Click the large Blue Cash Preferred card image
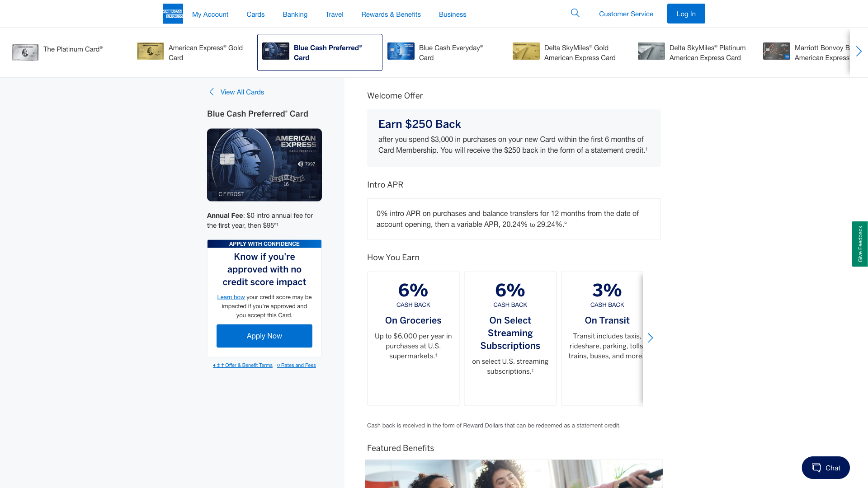Viewport: 868px width, 488px height. pos(264,165)
